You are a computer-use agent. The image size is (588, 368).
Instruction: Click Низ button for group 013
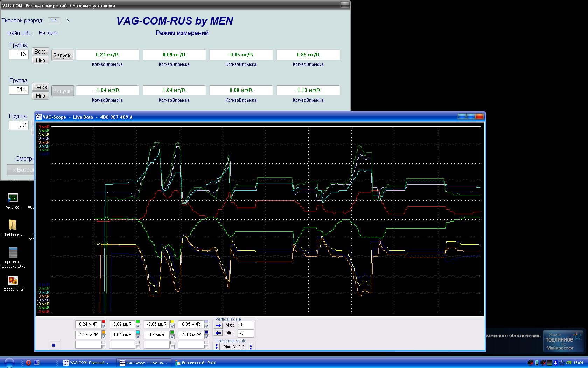41,60
